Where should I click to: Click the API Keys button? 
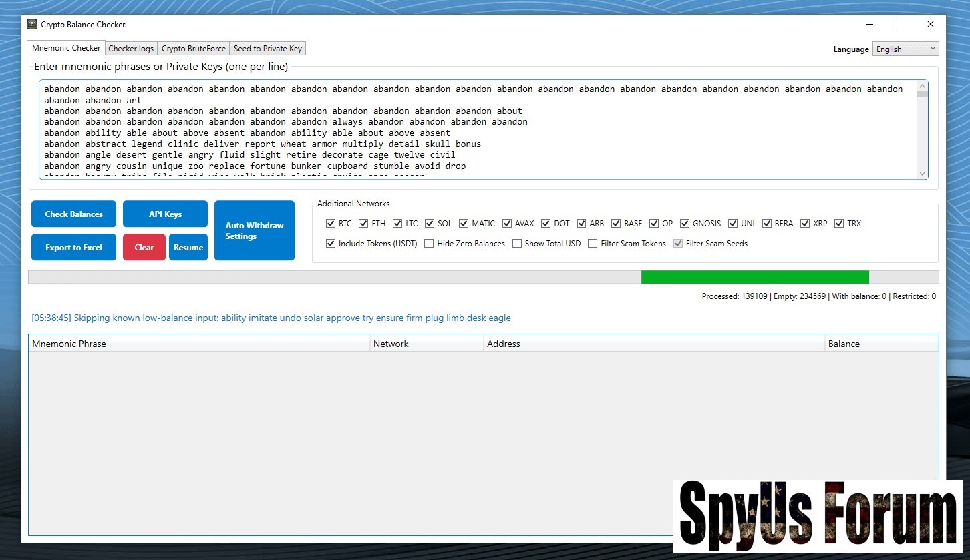pos(165,214)
